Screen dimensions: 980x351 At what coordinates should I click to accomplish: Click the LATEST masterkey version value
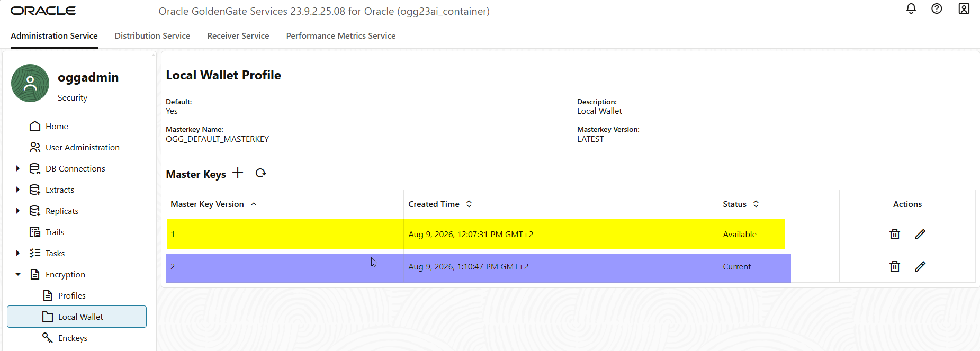click(590, 139)
